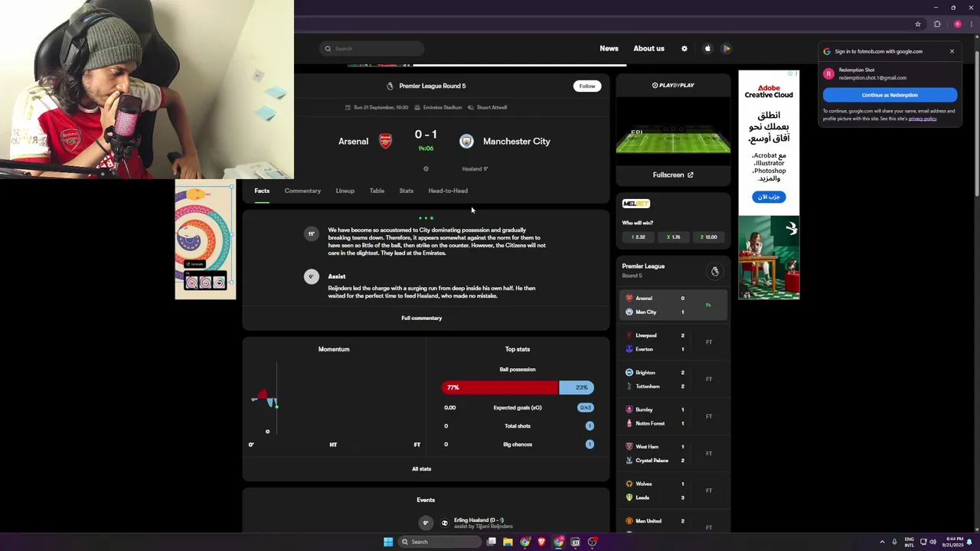The height and width of the screenshot is (551, 980).
Task: Bookmark this page with the star icon
Action: click(918, 24)
